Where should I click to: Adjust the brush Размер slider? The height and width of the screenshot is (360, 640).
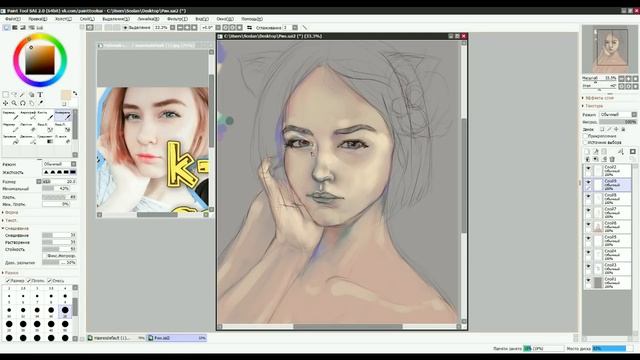[x=59, y=182]
